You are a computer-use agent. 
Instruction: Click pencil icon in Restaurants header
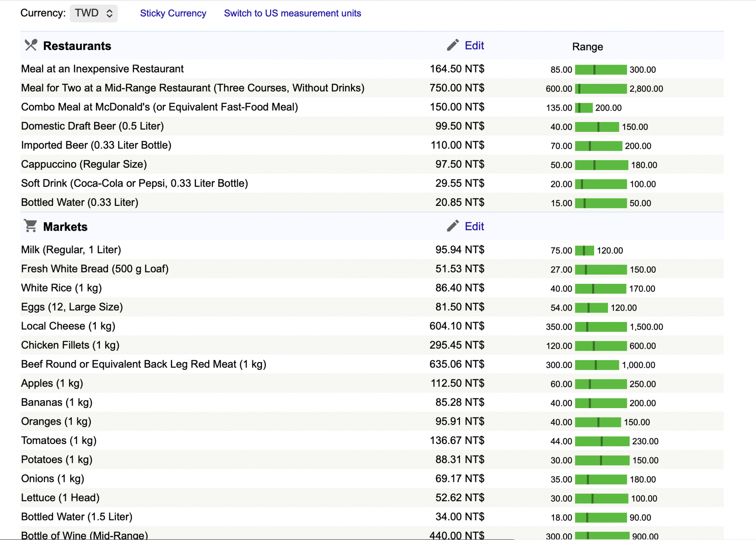pyautogui.click(x=453, y=45)
